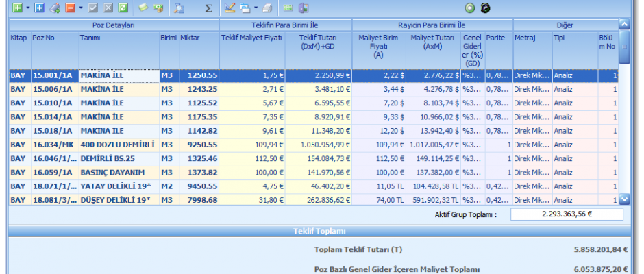The width and height of the screenshot is (644, 274).
Task: Sort by the Poz No column header
Action: pyautogui.click(x=54, y=38)
